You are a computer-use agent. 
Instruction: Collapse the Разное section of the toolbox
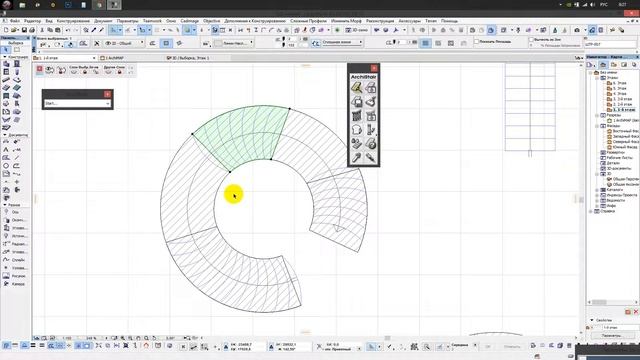click(x=4, y=205)
